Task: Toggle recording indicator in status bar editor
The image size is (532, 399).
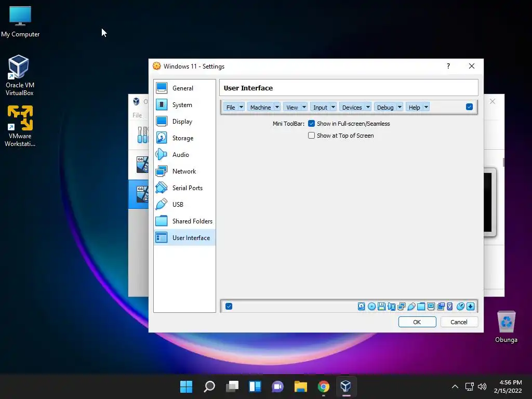Action: click(441, 307)
